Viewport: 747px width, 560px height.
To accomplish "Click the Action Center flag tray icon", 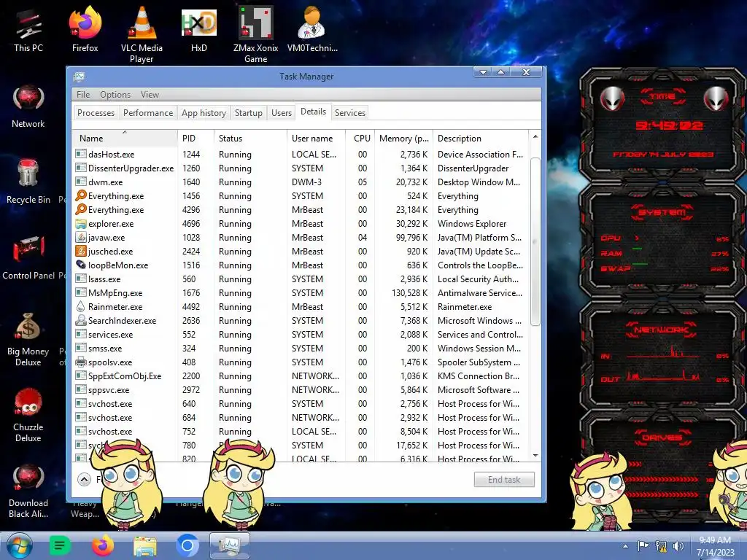I will point(643,546).
